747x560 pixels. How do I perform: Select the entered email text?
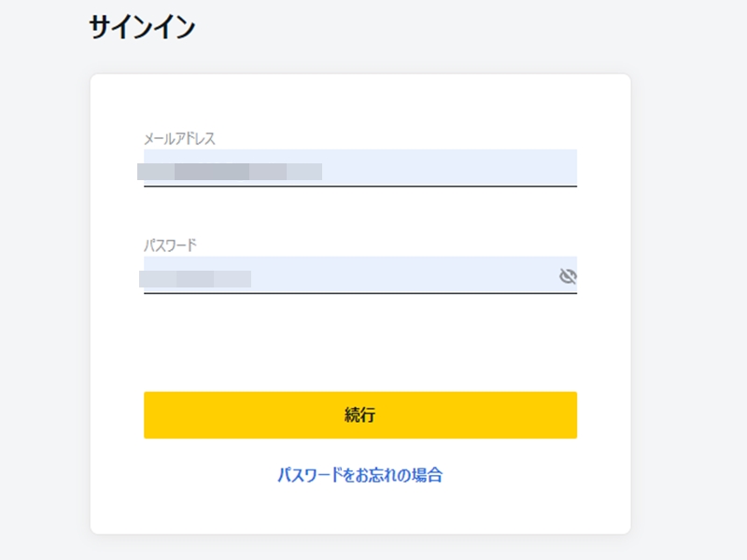click(233, 168)
